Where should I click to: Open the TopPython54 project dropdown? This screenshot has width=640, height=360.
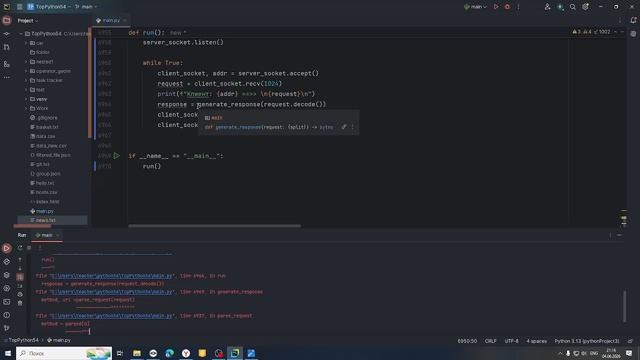coord(49,7)
